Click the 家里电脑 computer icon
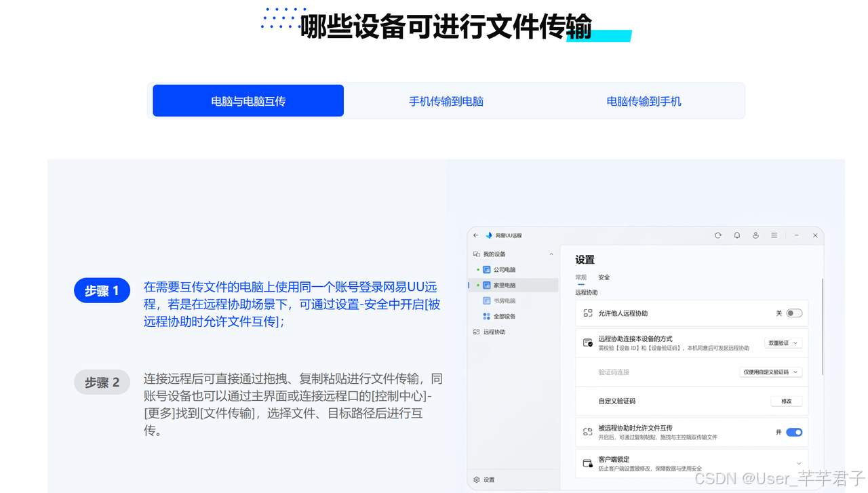868x493 pixels. coord(487,285)
